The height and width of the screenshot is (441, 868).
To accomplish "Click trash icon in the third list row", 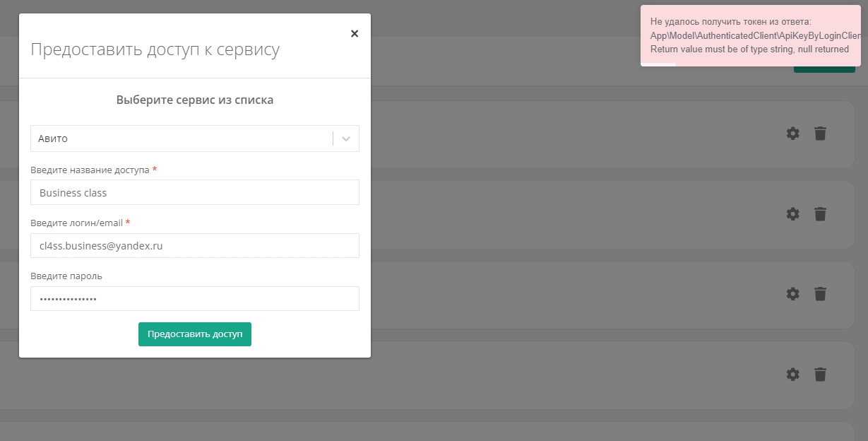I will [x=820, y=293].
